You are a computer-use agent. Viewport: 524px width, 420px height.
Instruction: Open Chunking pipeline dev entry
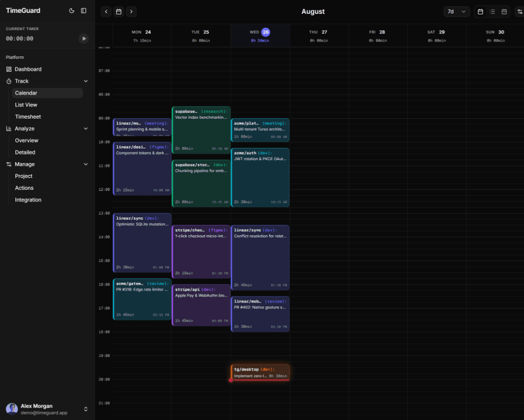pos(201,184)
